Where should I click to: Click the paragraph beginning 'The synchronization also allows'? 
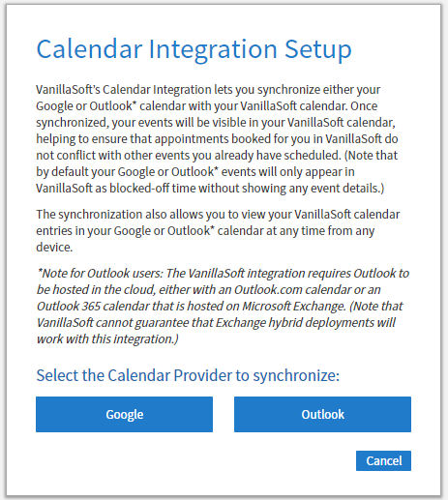tap(218, 230)
